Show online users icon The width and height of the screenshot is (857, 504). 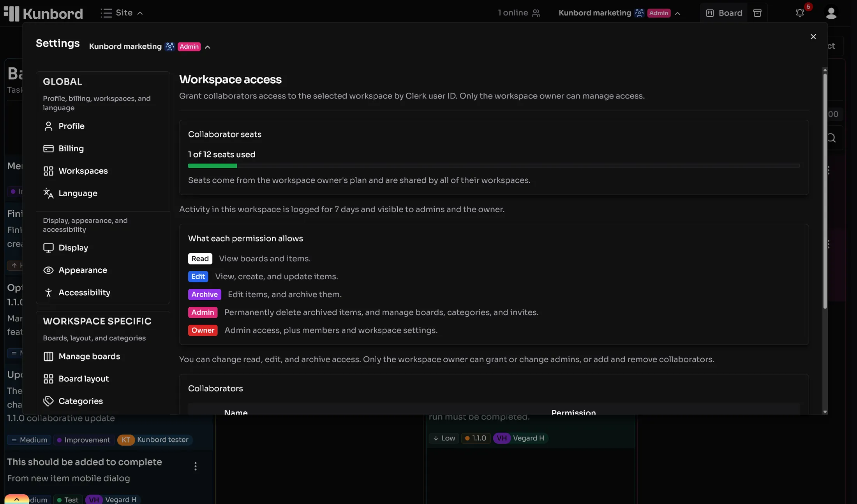tap(536, 13)
